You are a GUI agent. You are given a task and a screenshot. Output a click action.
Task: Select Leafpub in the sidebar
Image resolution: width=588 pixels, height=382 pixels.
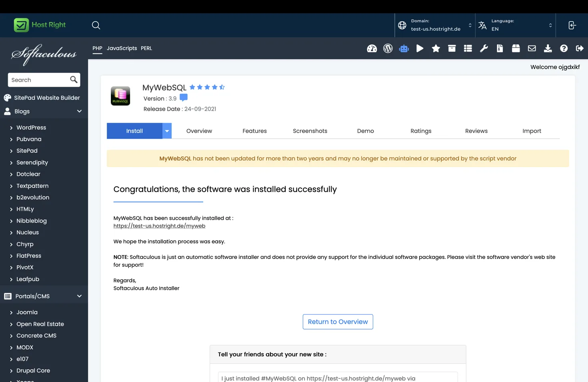pos(28,279)
